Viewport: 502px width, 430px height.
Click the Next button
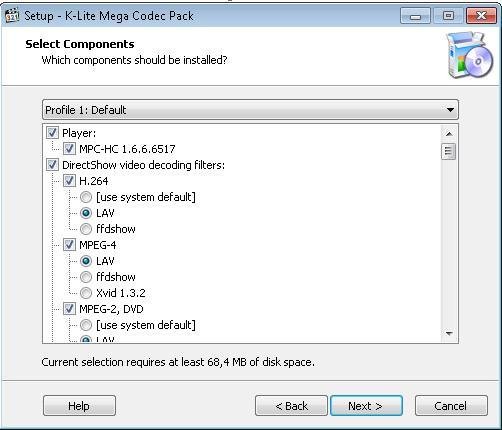[x=366, y=406]
